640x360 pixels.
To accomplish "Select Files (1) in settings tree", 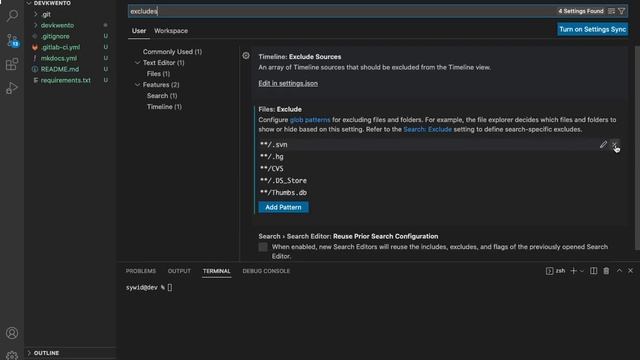I will pyautogui.click(x=158, y=74).
